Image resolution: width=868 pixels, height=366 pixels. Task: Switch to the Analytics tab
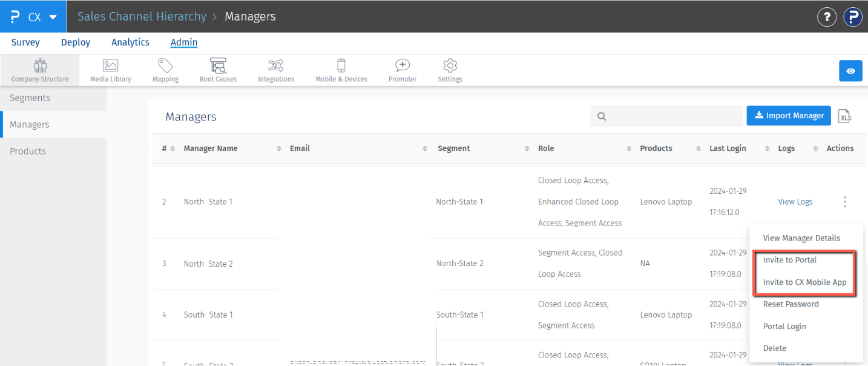click(x=130, y=42)
